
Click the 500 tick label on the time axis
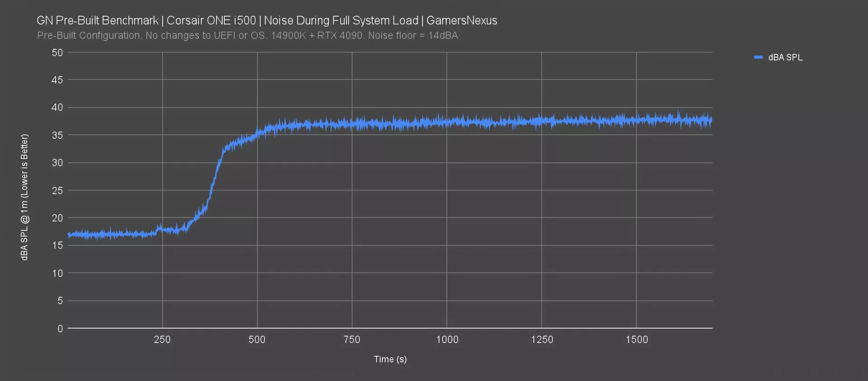257,339
